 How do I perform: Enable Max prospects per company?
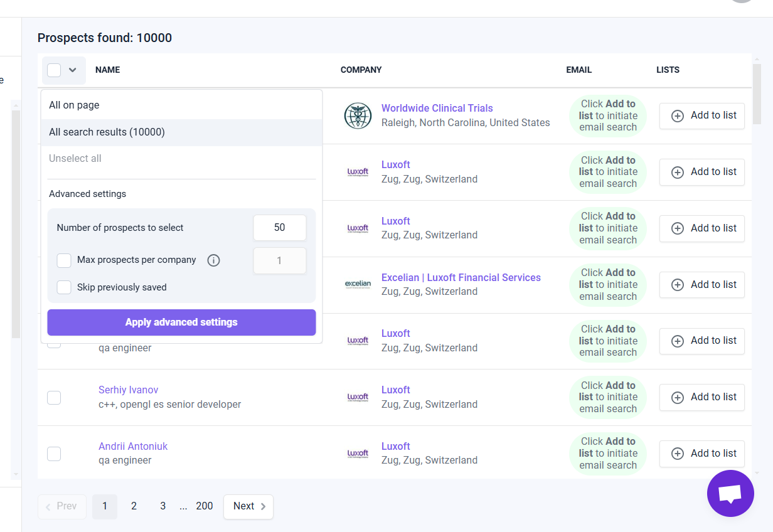tap(63, 260)
